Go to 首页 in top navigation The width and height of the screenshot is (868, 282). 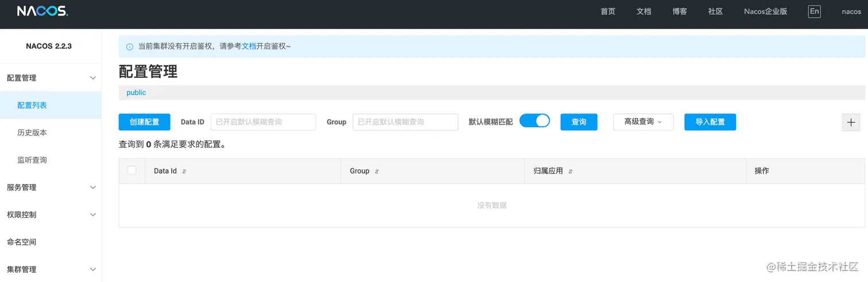coord(608,11)
